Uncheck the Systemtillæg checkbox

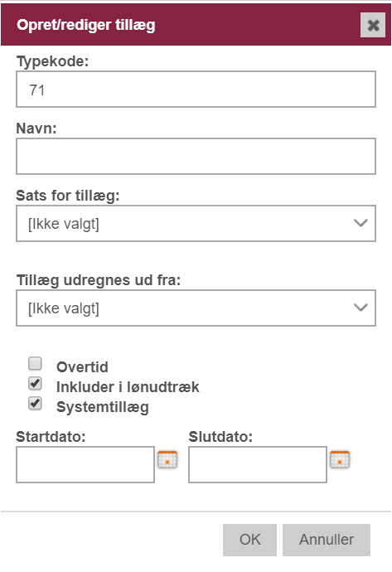35,404
